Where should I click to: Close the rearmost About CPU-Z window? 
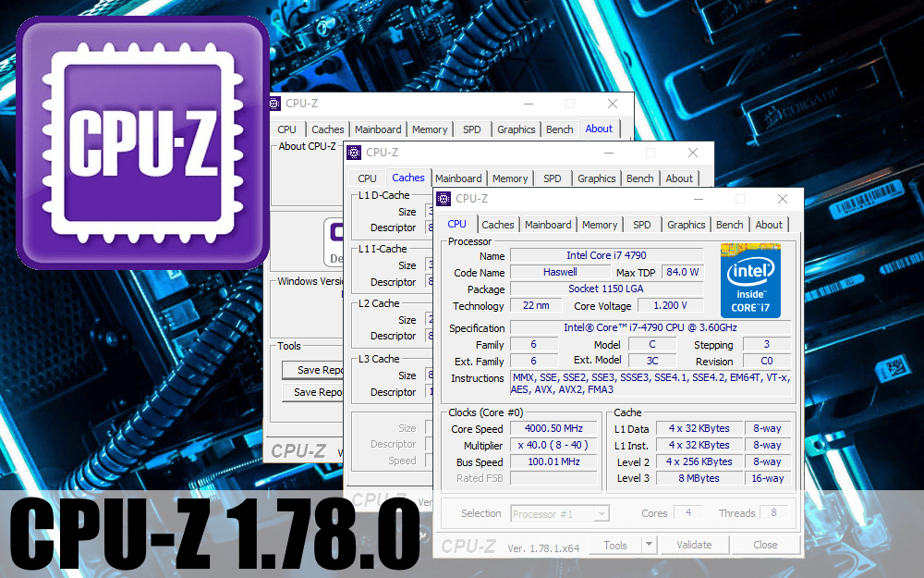pyautogui.click(x=613, y=104)
